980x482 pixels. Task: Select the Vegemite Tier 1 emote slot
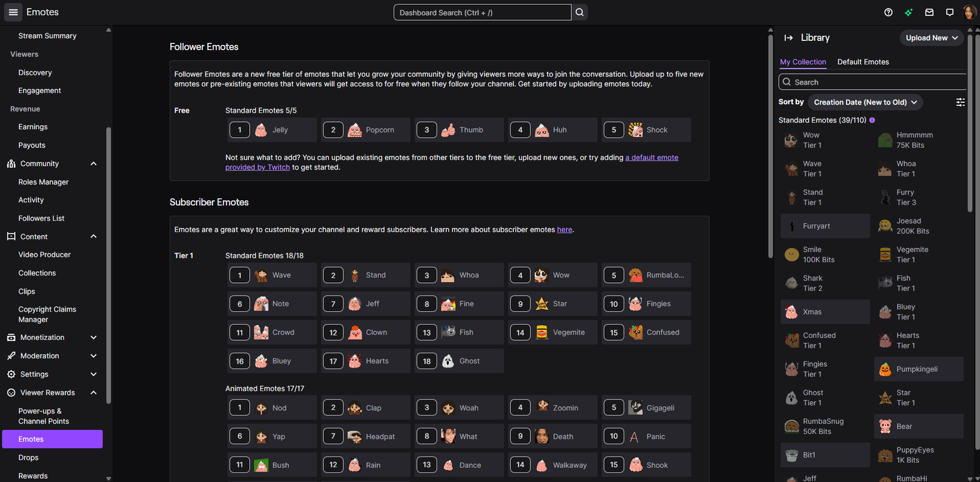click(553, 333)
